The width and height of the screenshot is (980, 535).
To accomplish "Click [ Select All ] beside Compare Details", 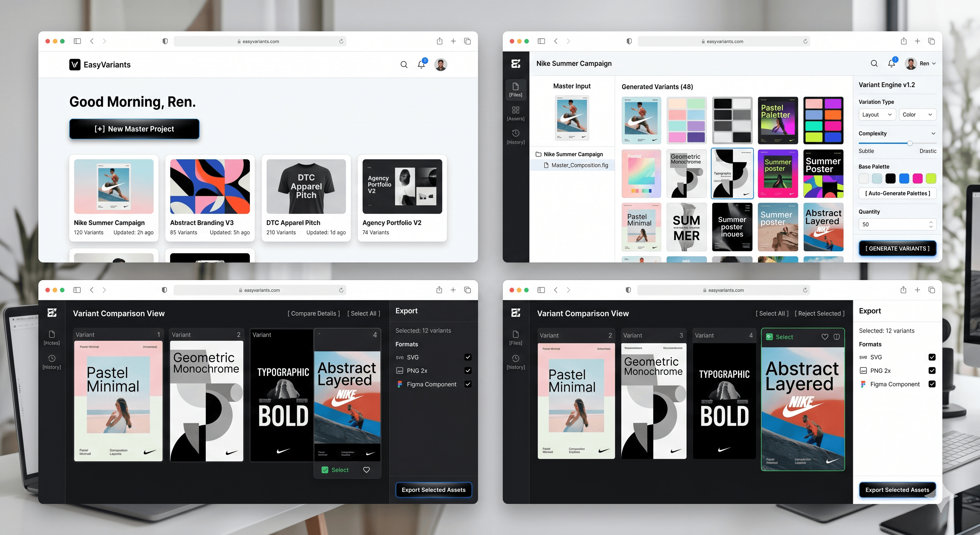I will tap(364, 313).
